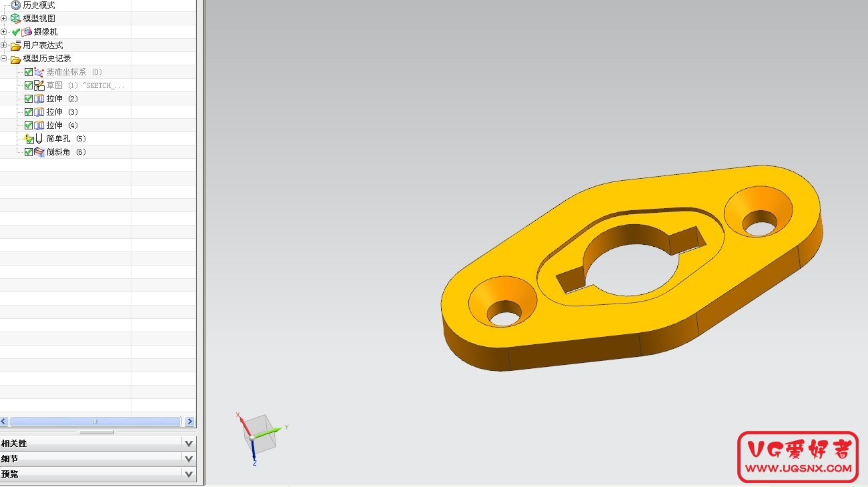The width and height of the screenshot is (868, 487).
Task: Click the 拉伸 (2) extrude icon
Action: tap(39, 98)
